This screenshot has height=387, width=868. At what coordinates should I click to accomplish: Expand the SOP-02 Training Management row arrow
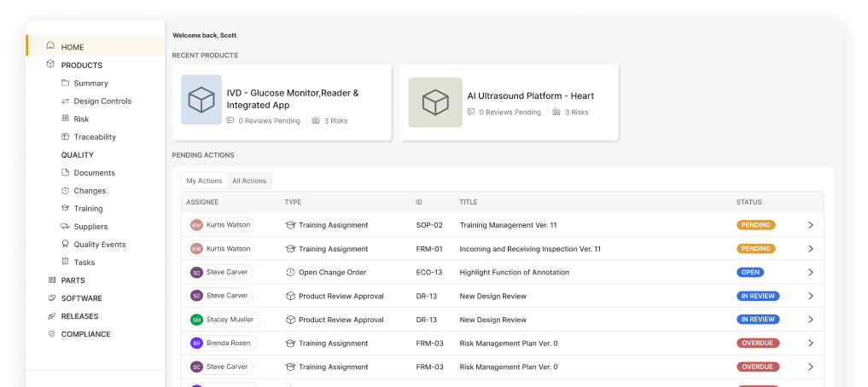[x=810, y=225]
